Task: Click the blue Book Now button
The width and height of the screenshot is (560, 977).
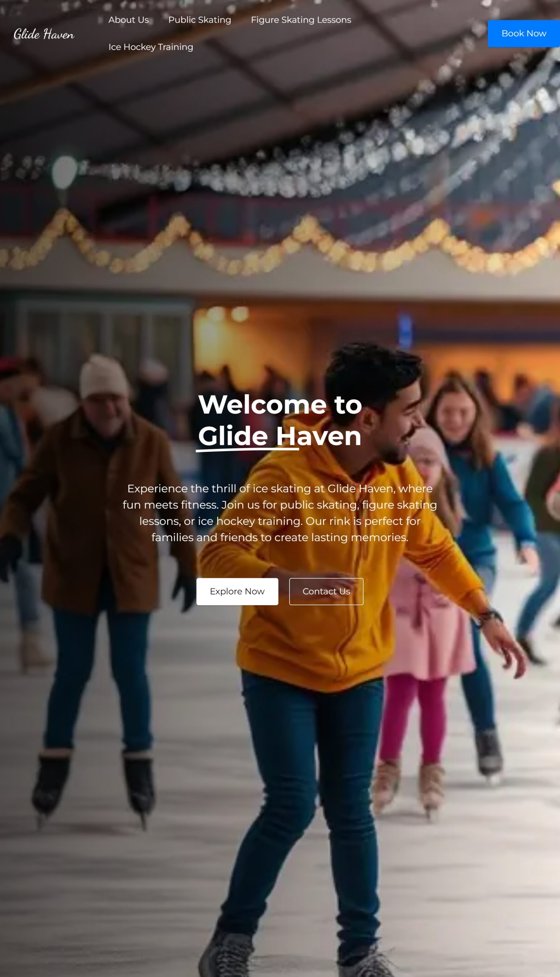Action: coord(524,34)
